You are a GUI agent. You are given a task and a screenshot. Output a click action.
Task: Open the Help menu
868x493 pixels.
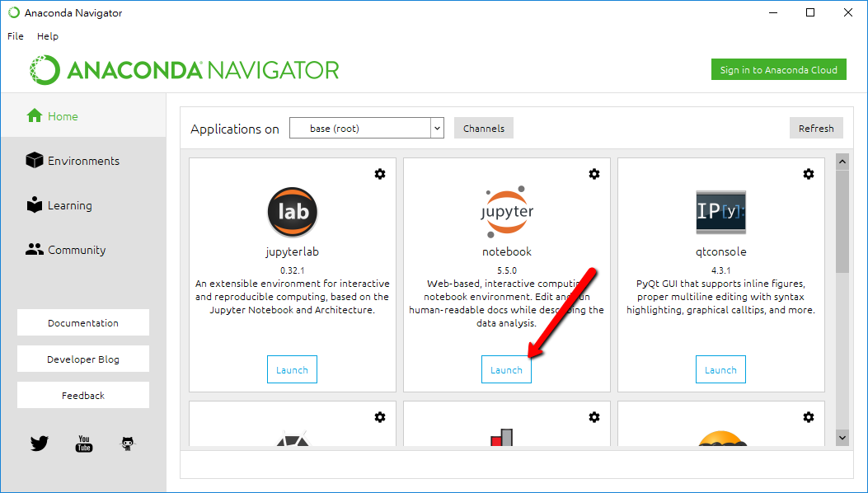48,36
